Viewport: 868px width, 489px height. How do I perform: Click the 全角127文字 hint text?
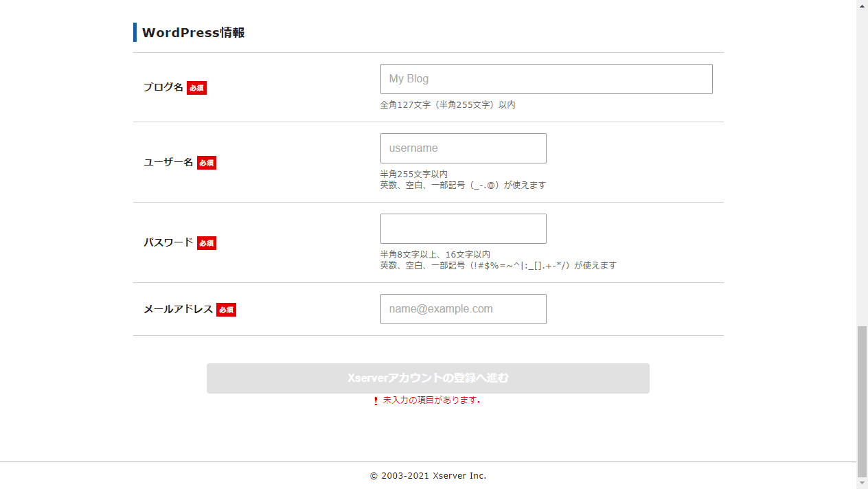[x=448, y=105]
